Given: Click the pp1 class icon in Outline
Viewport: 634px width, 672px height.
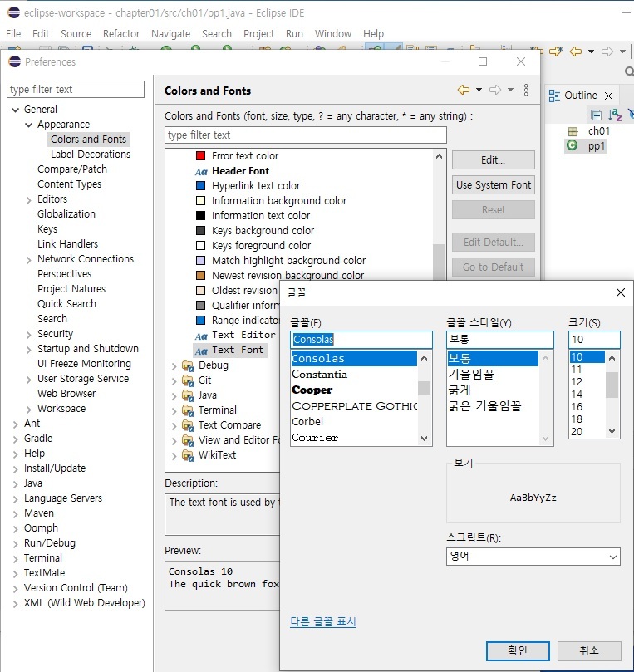Looking at the screenshot, I should click(572, 145).
